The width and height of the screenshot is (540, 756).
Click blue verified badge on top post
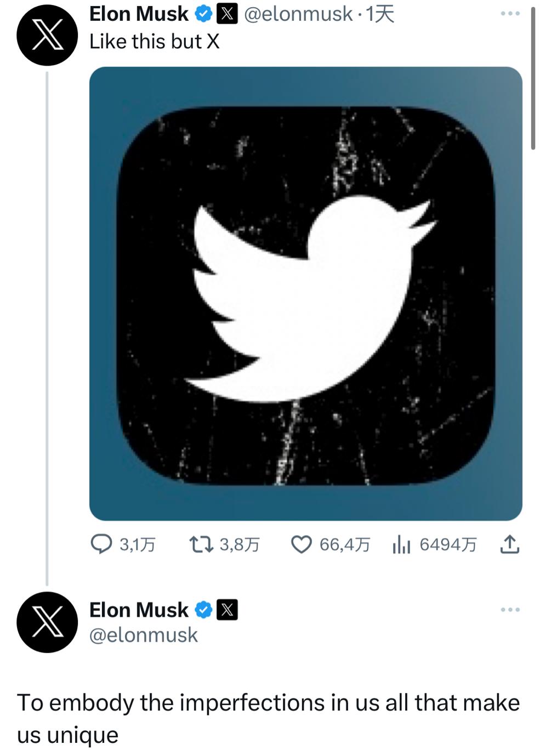204,14
